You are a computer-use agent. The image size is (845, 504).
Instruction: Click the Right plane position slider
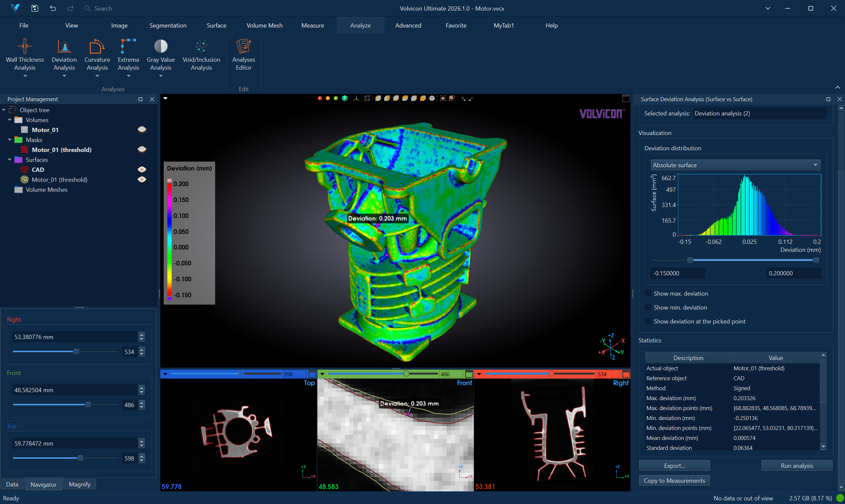[x=76, y=351]
